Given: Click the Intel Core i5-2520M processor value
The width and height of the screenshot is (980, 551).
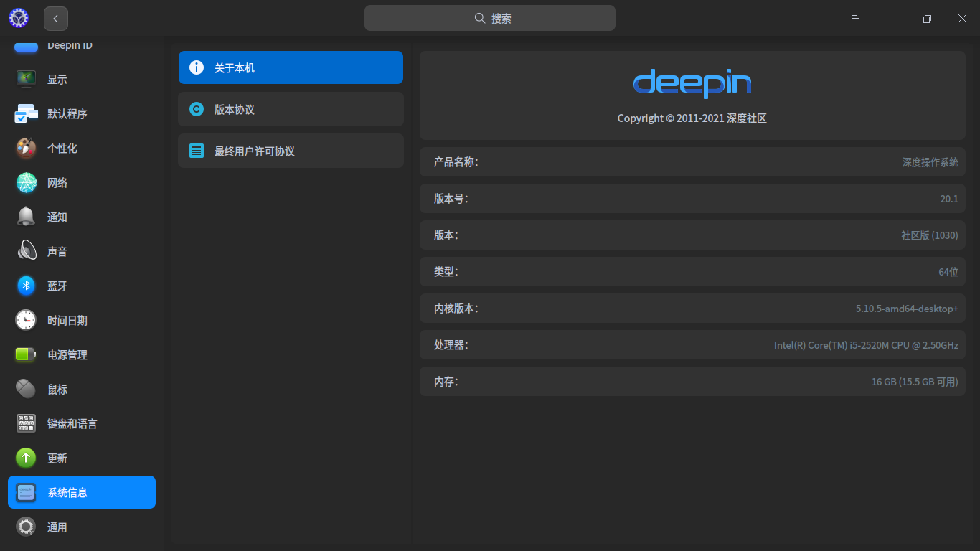Looking at the screenshot, I should tap(866, 345).
